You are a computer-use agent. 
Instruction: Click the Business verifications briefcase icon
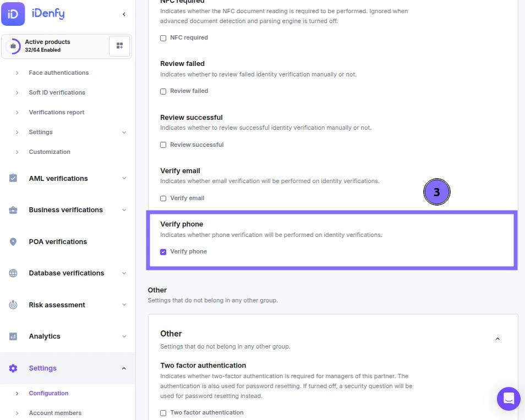13,210
